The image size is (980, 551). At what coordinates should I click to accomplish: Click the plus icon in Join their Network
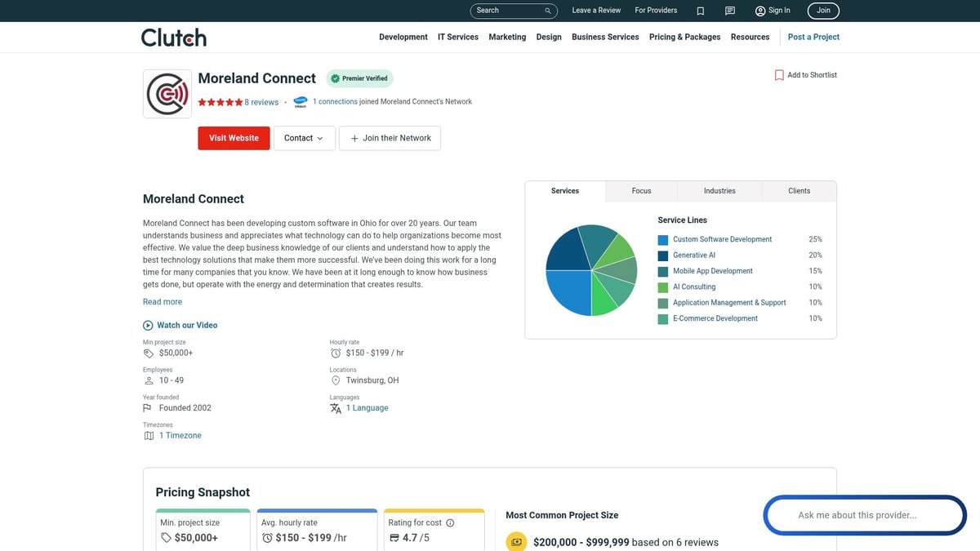354,138
